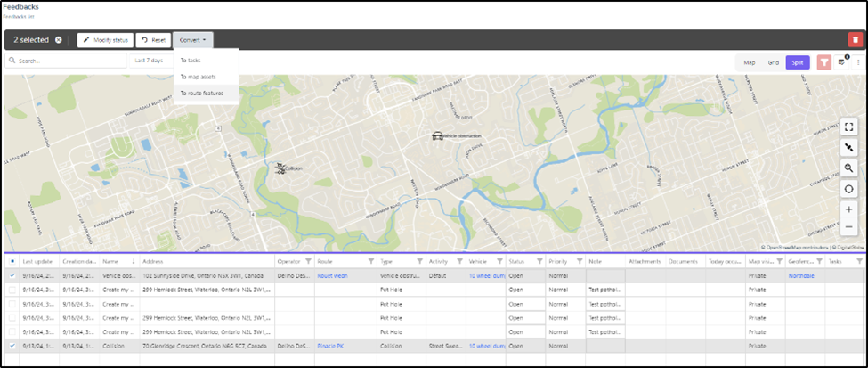Filter the Tasks column
This screenshot has width=868, height=368.
tap(859, 261)
